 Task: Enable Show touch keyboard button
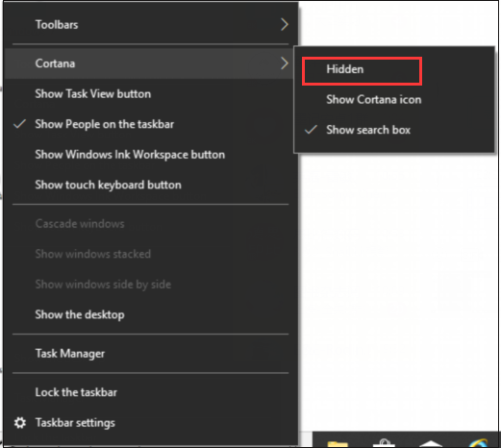pos(151,185)
